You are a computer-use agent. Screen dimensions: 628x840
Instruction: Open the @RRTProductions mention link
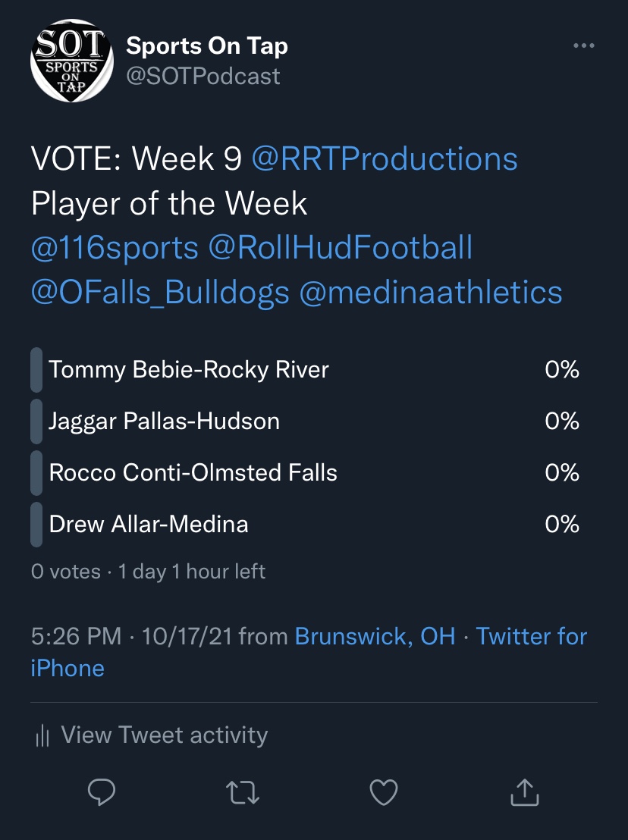point(384,159)
